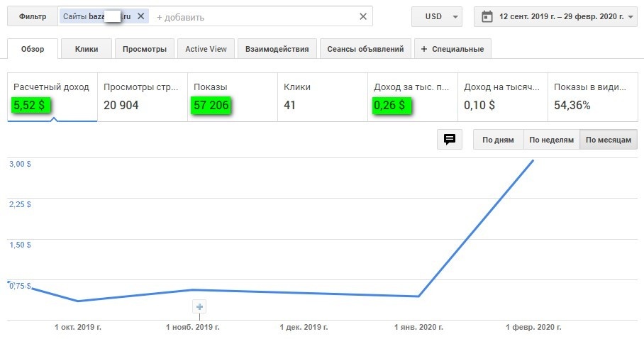This screenshot has height=339, width=644.
Task: Switch chart grouping to По неделям
Action: pos(552,140)
